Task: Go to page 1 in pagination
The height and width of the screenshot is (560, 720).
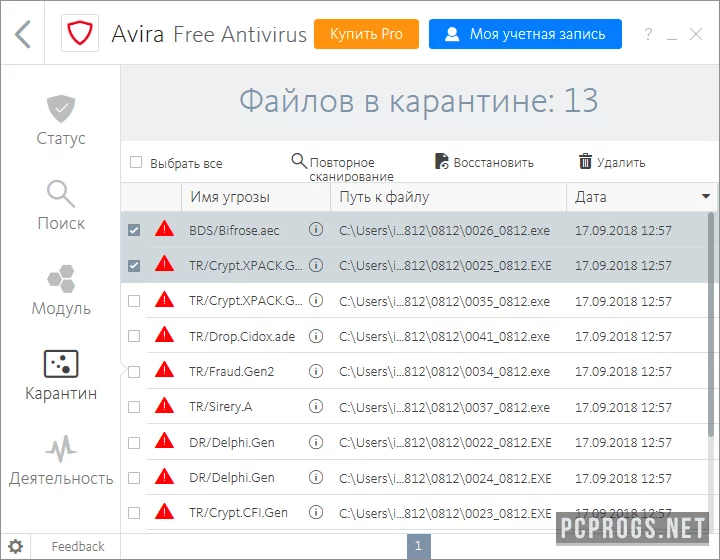Action: [x=418, y=546]
